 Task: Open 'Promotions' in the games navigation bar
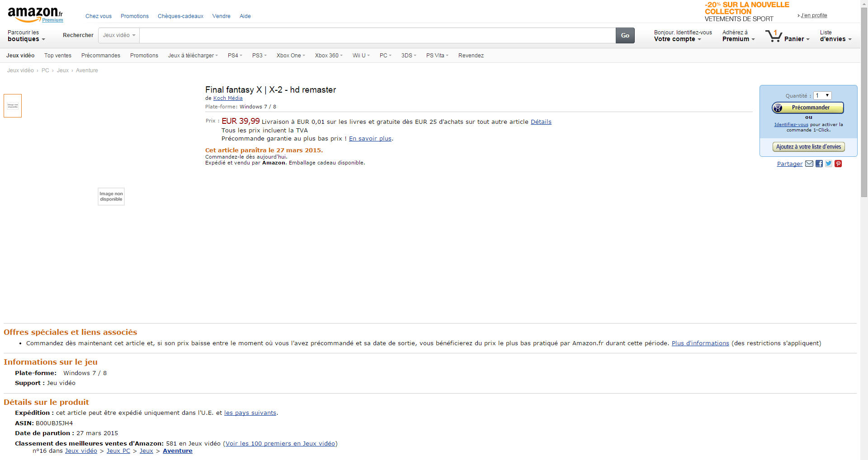[144, 56]
